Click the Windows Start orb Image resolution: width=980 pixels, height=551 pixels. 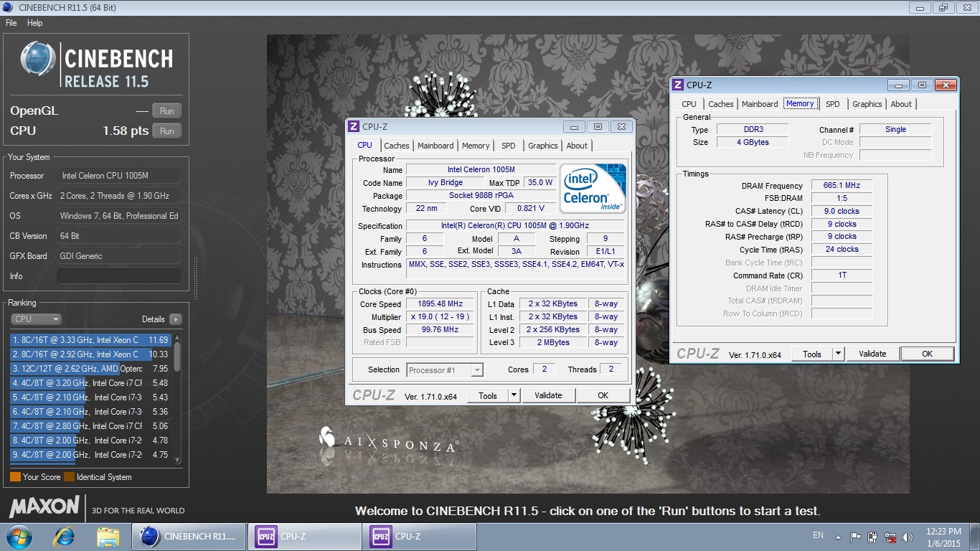pos(18,537)
